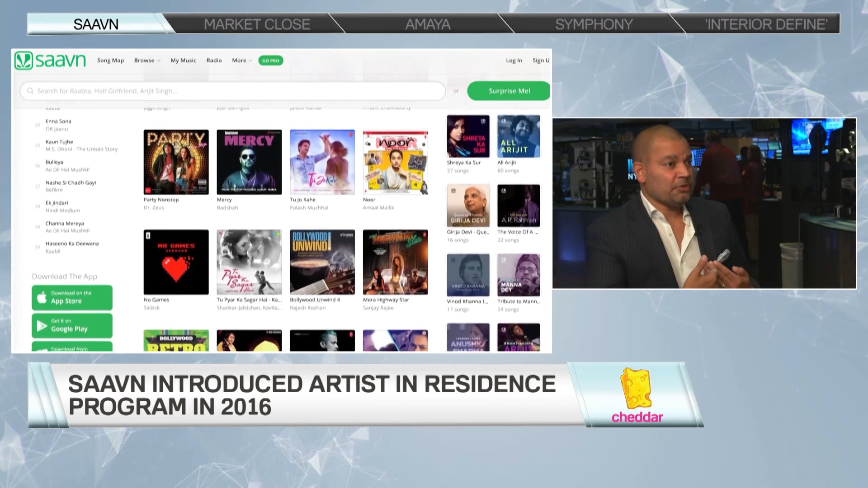868x488 pixels.
Task: Open the Noor album thumbnail
Action: (x=395, y=162)
